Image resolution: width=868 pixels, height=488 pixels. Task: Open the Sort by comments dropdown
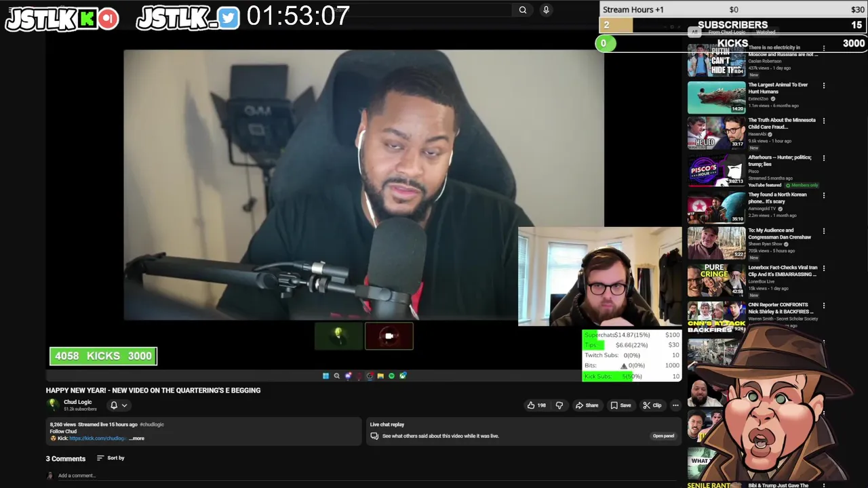111,458
